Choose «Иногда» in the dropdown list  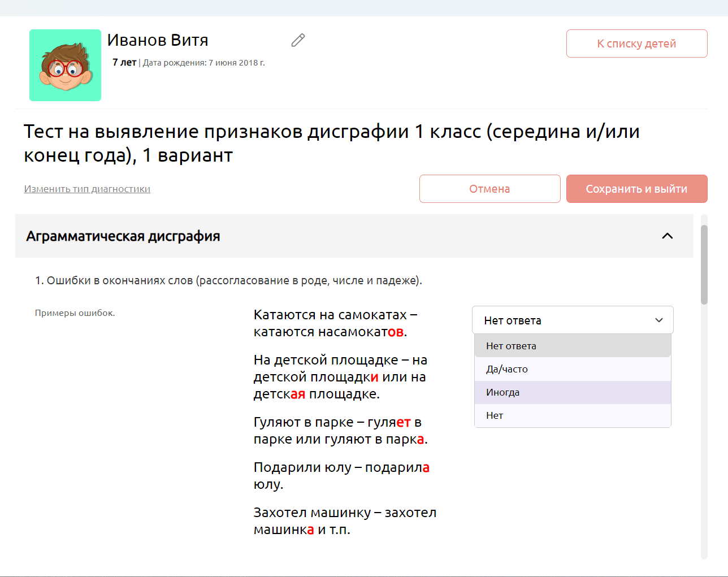tap(503, 392)
